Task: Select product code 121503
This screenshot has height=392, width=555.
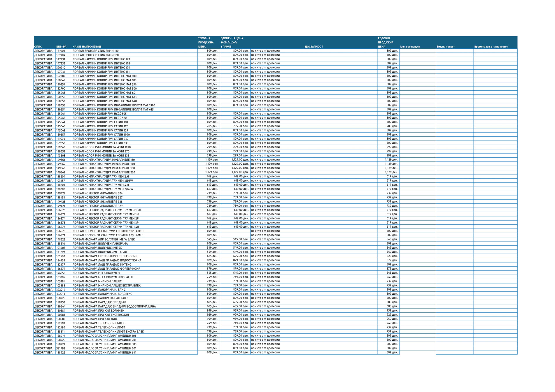Action: 61,139
